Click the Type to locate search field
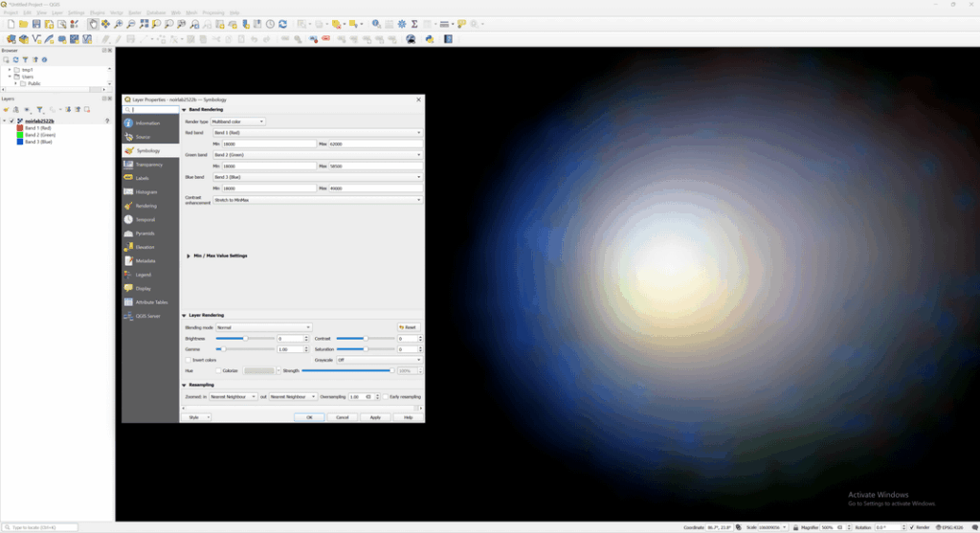 click(40, 527)
